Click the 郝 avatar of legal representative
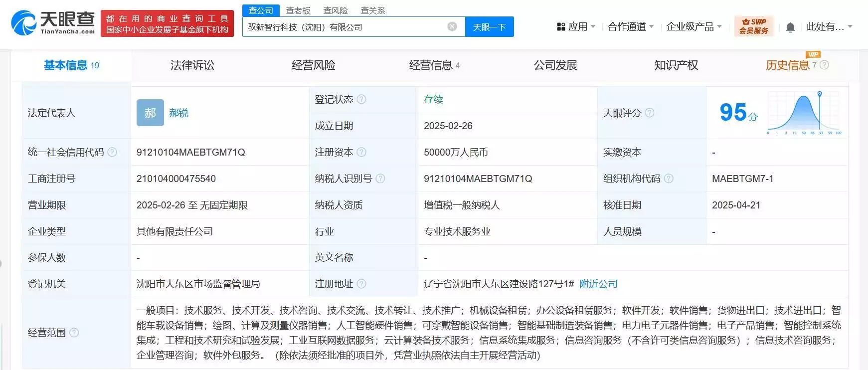Screen dimensions: 868x370 coord(150,113)
